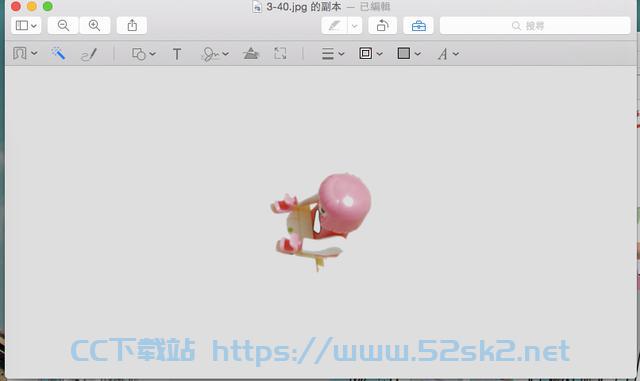Rotate the image with rotate button
640x381 pixels.
coord(382,26)
